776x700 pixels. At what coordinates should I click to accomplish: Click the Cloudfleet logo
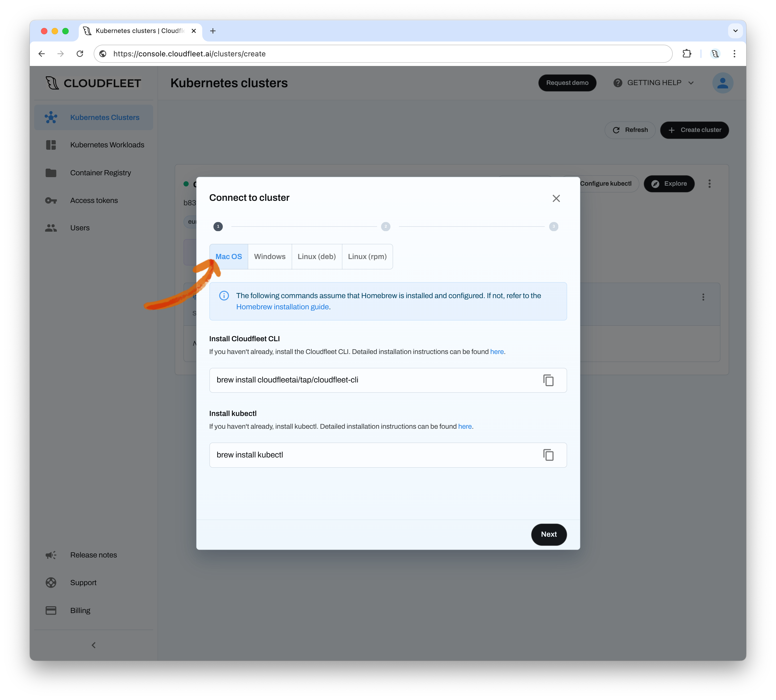coord(93,83)
